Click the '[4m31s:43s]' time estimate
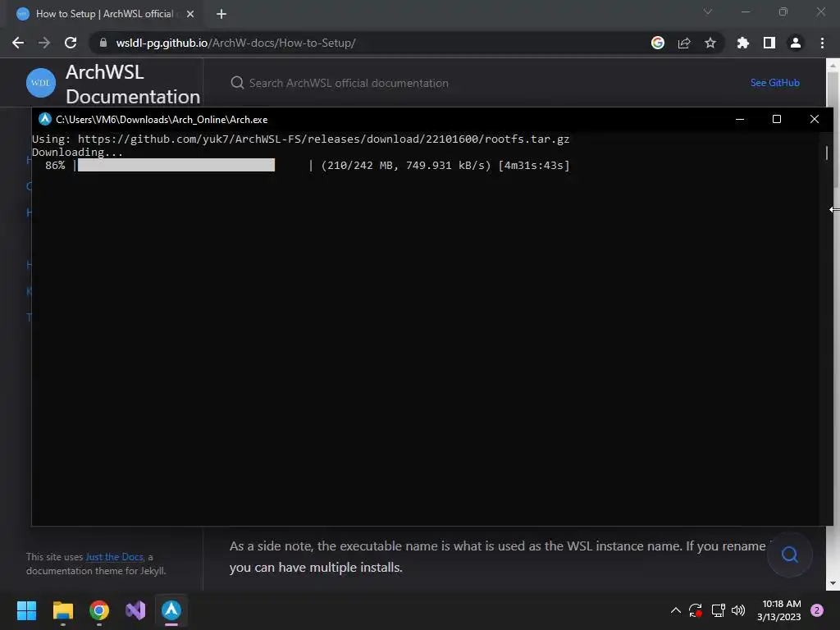This screenshot has width=840, height=630. [x=533, y=166]
